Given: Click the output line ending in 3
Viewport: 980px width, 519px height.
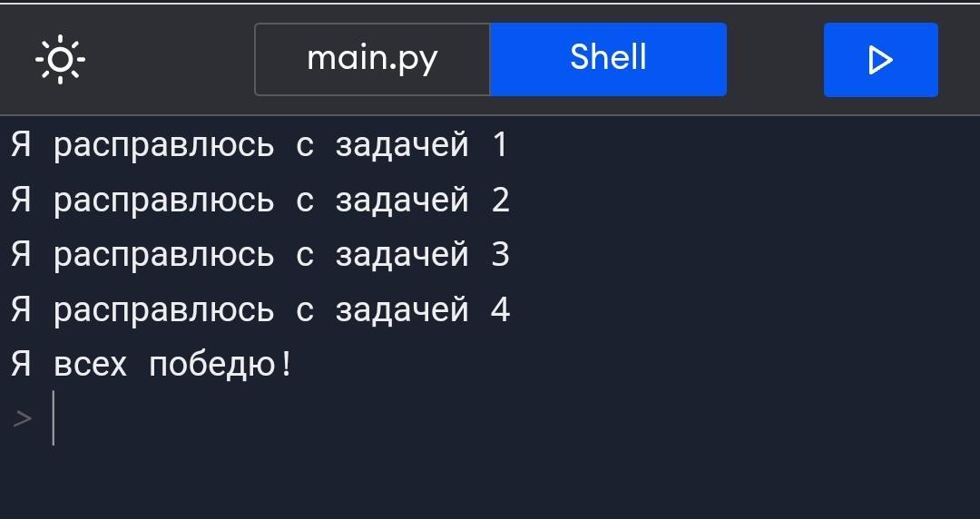Looking at the screenshot, I should [x=259, y=255].
